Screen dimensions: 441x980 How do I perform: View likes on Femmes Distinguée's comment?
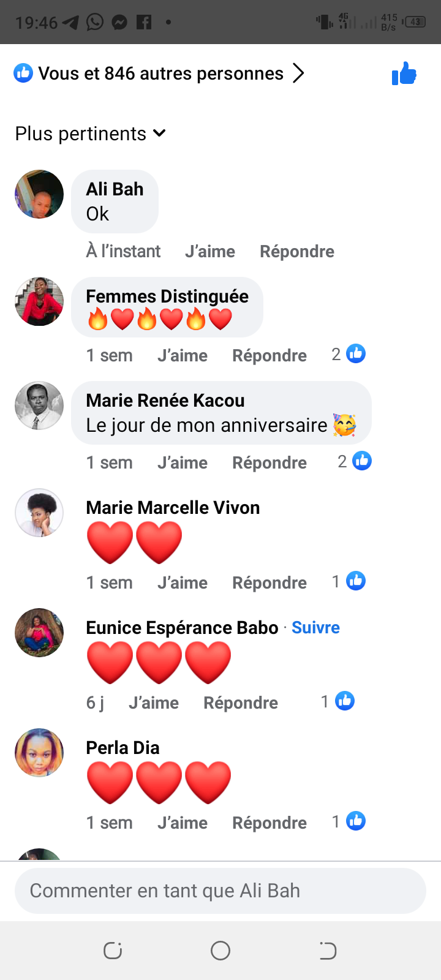[349, 354]
